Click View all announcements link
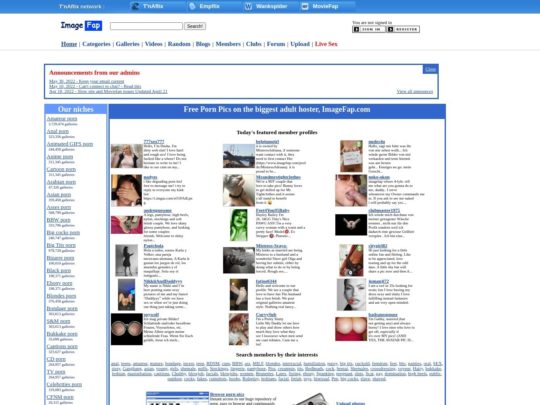540x405 pixels. coord(415,91)
